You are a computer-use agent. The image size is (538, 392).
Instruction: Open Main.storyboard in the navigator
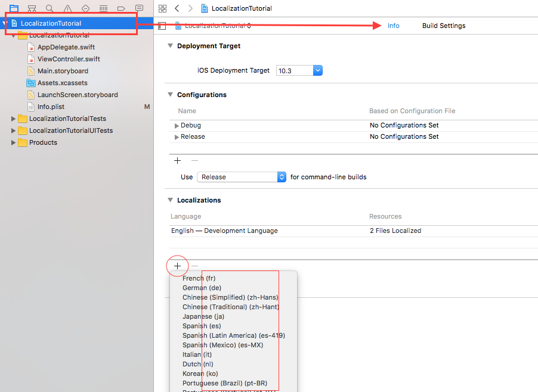click(63, 71)
